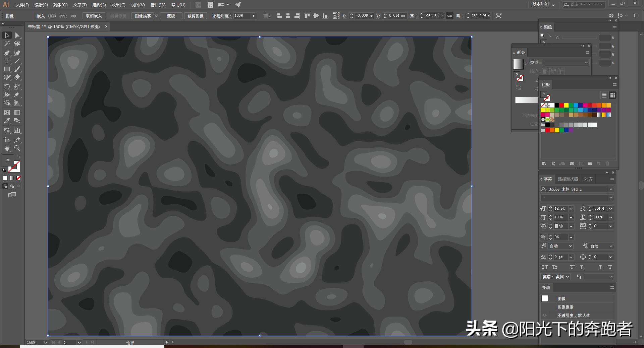Click the 不透明度 100% input field
Image resolution: width=644 pixels, height=348 pixels.
pos(241,16)
